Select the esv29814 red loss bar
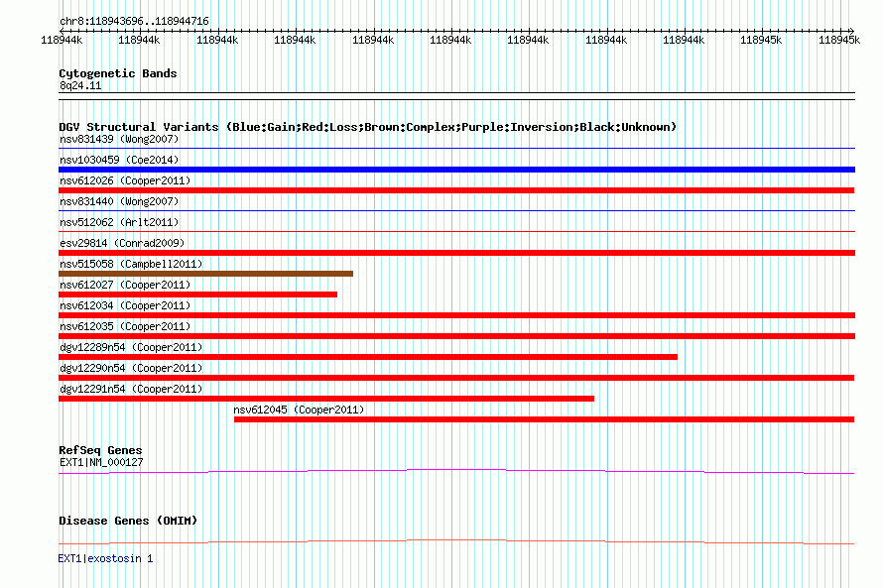Image resolution: width=883 pixels, height=588 pixels. tap(456, 253)
